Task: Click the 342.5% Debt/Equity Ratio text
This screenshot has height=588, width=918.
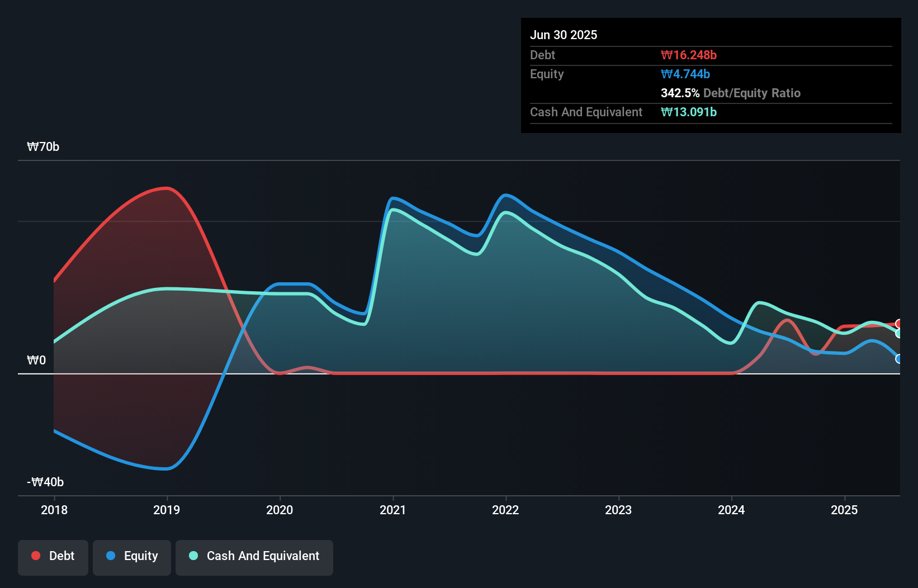Action: point(731,93)
